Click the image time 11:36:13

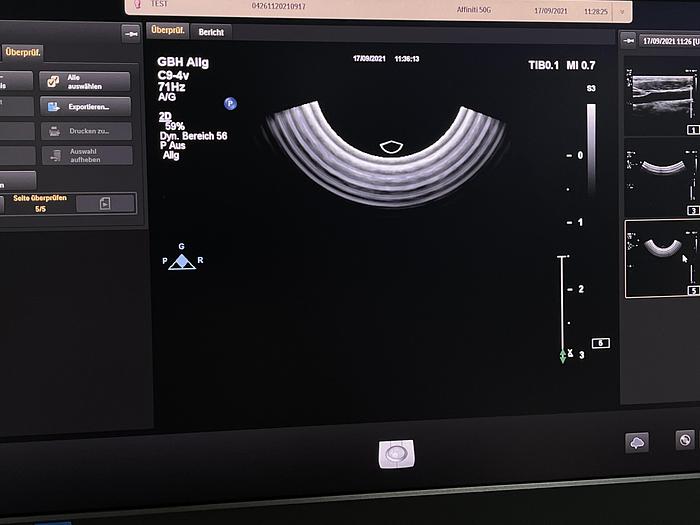[407, 59]
